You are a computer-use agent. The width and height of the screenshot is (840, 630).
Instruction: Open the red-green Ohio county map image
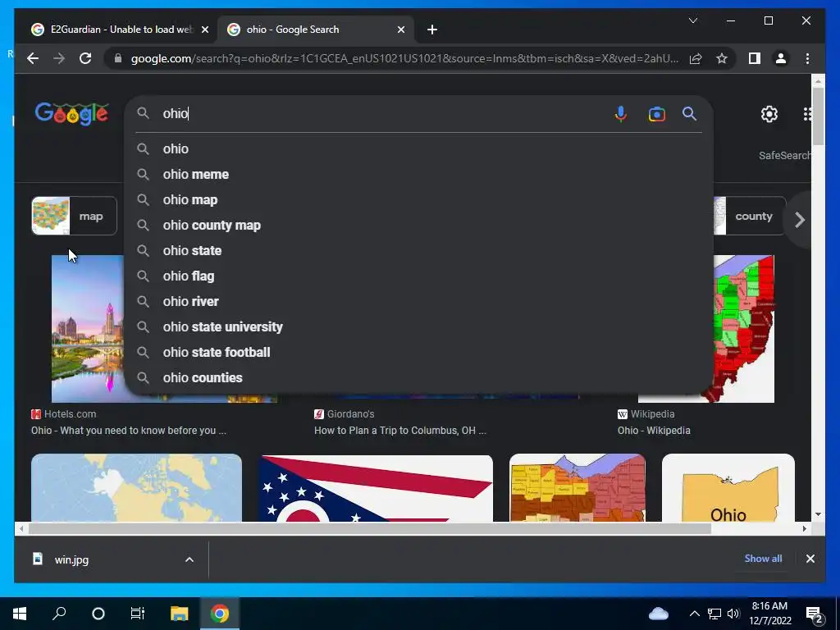[x=743, y=328]
